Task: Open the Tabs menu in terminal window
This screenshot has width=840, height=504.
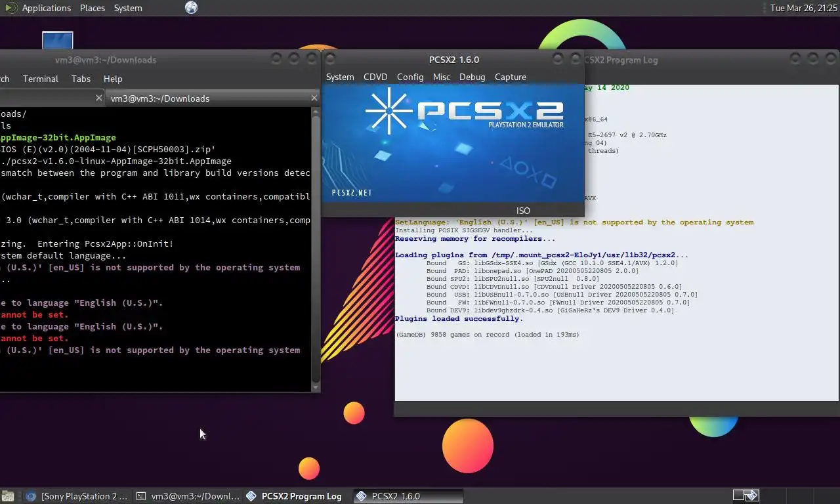Action: pyautogui.click(x=81, y=79)
